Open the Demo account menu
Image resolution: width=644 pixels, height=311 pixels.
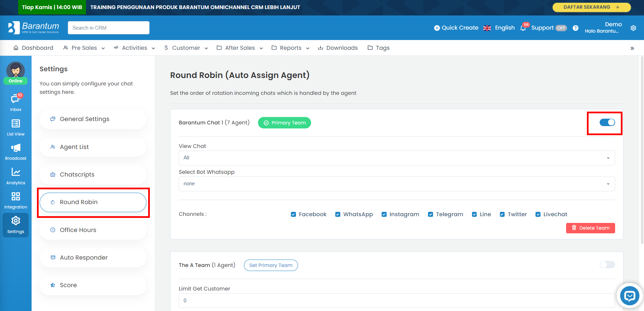click(x=603, y=28)
